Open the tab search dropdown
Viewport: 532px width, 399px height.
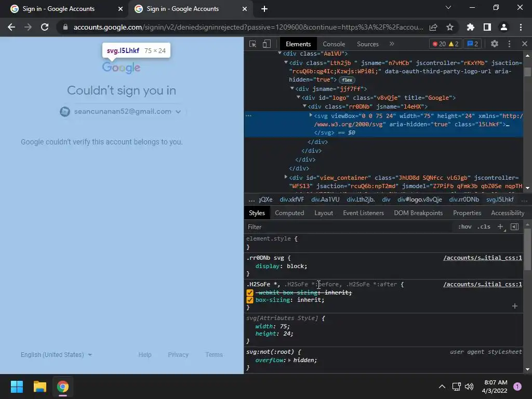pos(448,7)
